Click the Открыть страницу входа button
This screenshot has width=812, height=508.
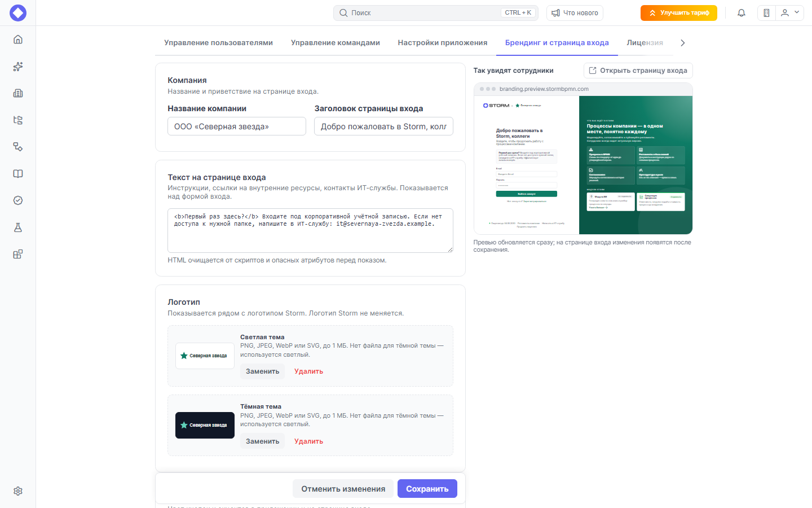coord(638,71)
